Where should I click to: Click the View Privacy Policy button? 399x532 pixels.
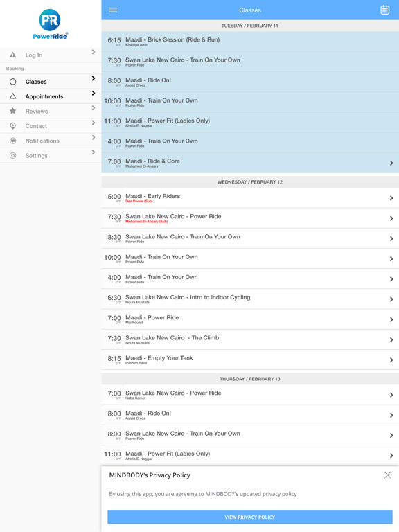point(250,517)
